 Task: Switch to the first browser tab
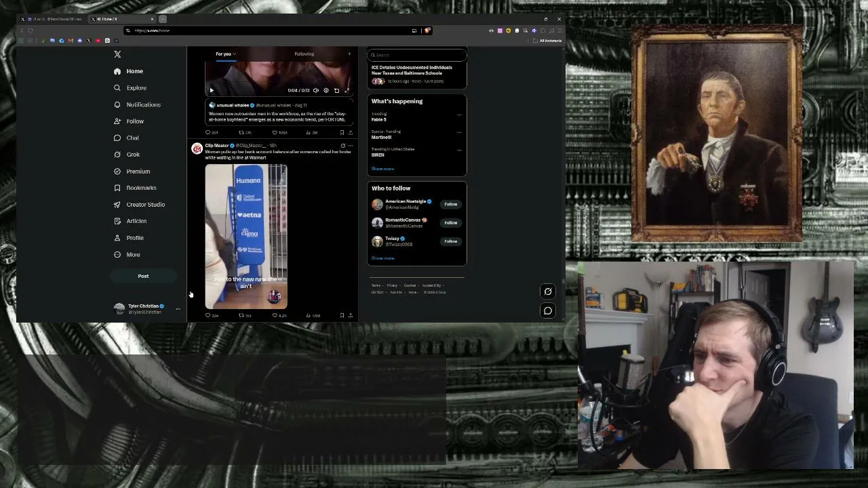54,19
